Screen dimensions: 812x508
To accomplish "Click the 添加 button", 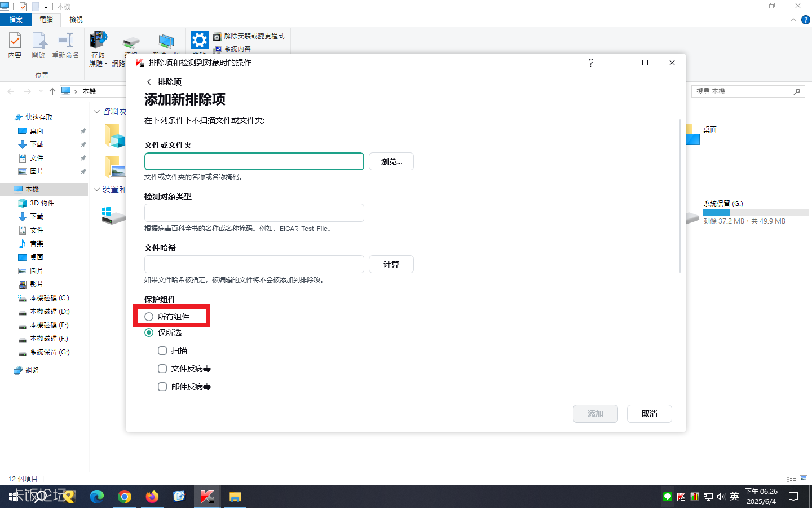I will pyautogui.click(x=595, y=414).
